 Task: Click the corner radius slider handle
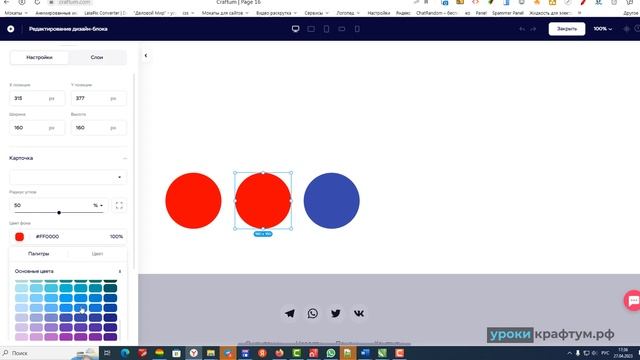(59, 213)
